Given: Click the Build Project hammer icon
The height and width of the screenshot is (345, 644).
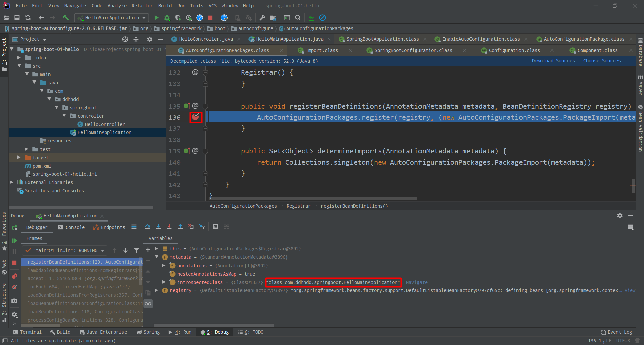Looking at the screenshot, I should pyautogui.click(x=66, y=18).
